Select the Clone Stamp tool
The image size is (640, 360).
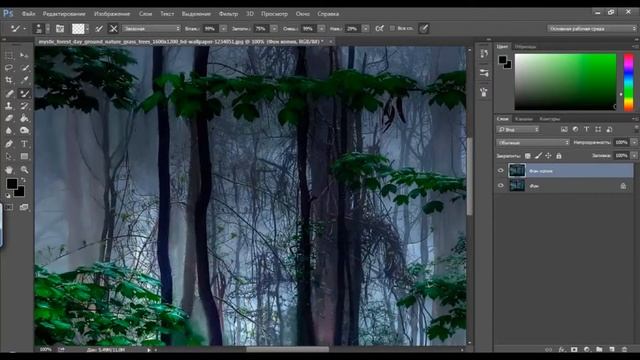9,106
